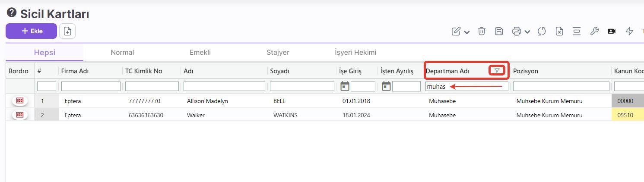The width and height of the screenshot is (644, 182).
Task: Click the floppy disk save icon
Action: click(499, 31)
